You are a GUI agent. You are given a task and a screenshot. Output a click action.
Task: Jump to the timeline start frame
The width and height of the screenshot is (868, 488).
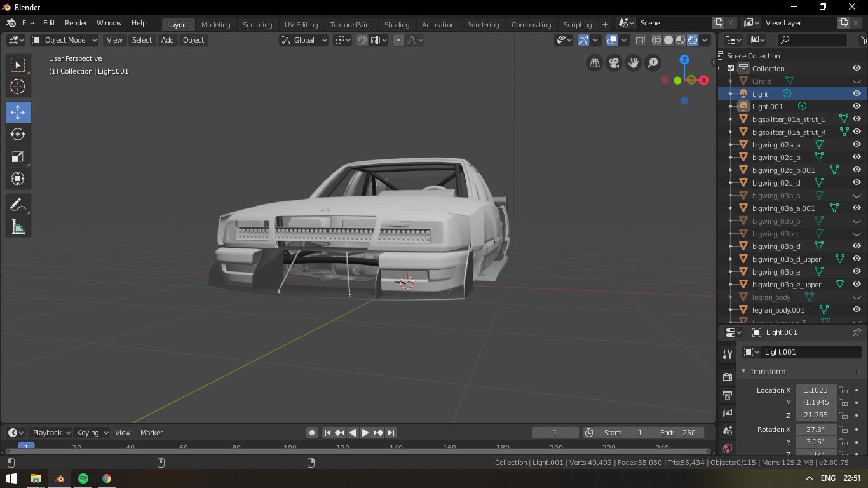coord(327,433)
